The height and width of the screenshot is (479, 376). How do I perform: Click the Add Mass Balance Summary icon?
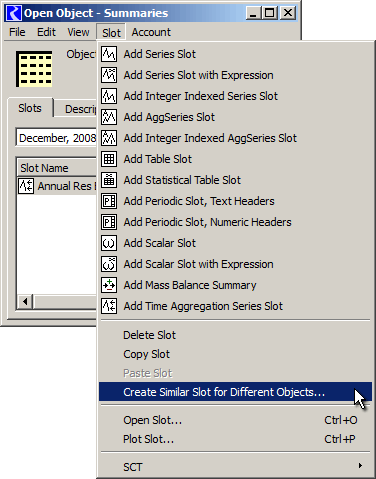coord(109,285)
